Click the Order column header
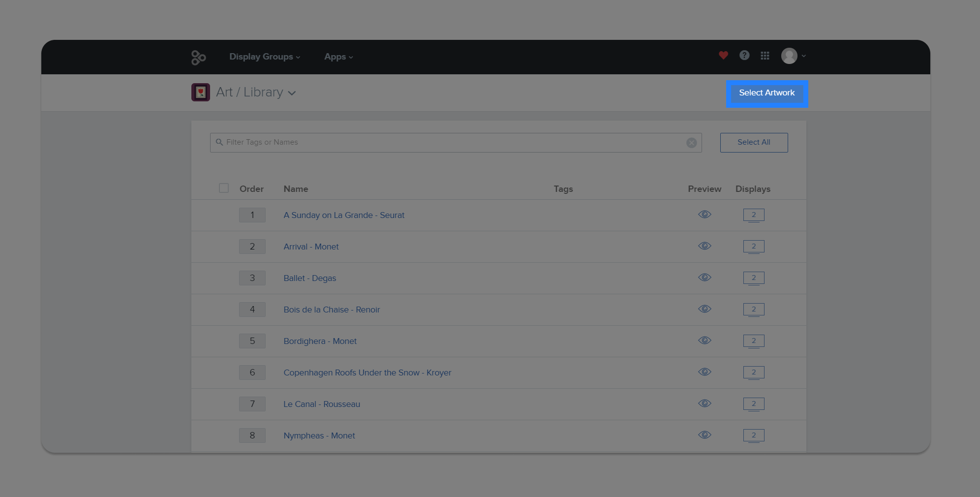This screenshot has height=497, width=980. click(x=251, y=189)
